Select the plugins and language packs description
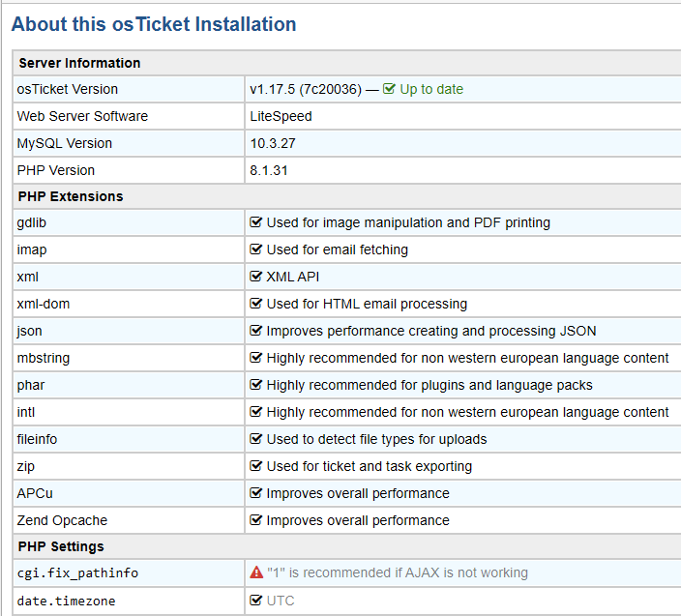The width and height of the screenshot is (681, 616). coord(429,386)
